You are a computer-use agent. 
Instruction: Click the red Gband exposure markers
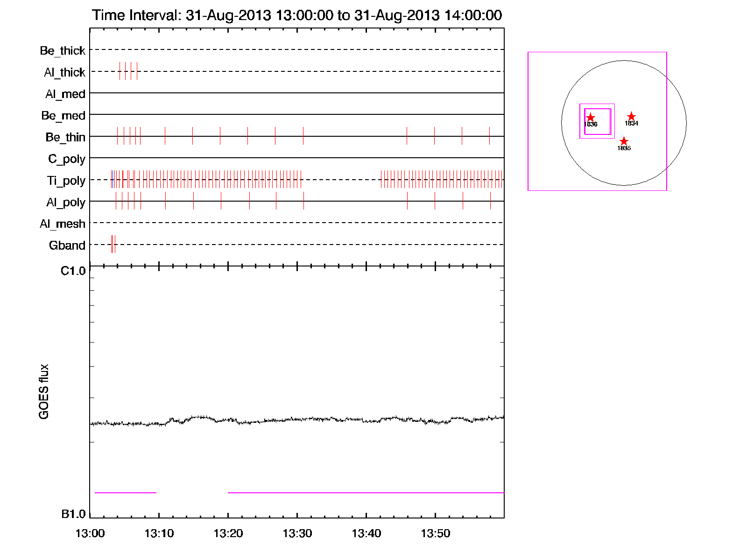tap(113, 244)
